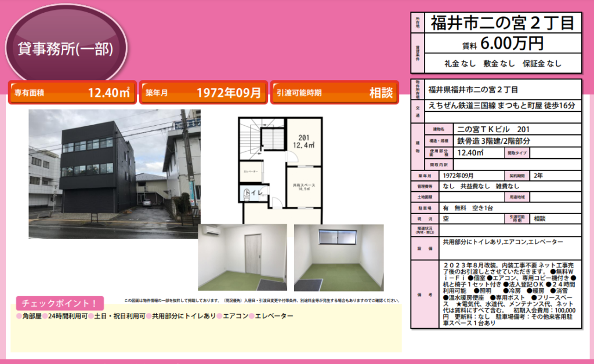
Task: Select エアコン in the check points list
Action: click(x=236, y=316)
